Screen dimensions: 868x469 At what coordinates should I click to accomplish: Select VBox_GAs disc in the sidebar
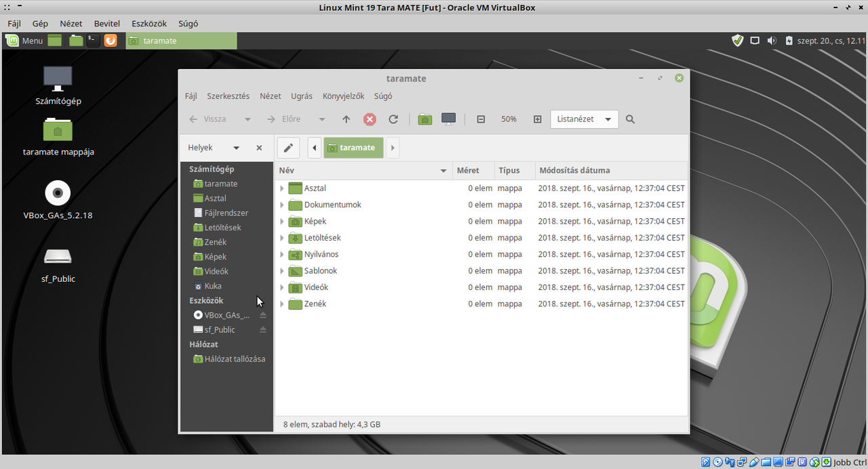[221, 315]
